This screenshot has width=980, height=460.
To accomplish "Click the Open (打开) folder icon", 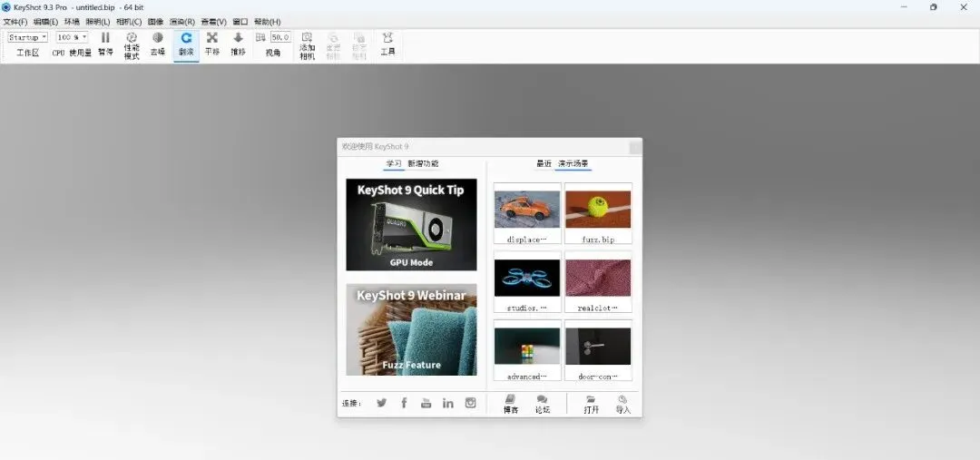I will coord(591,399).
